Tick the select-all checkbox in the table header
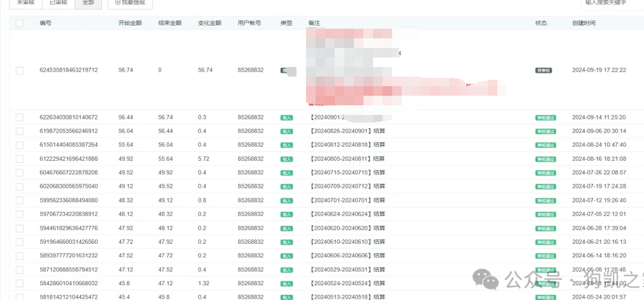Viewport: 644px width, 300px height. point(19,23)
